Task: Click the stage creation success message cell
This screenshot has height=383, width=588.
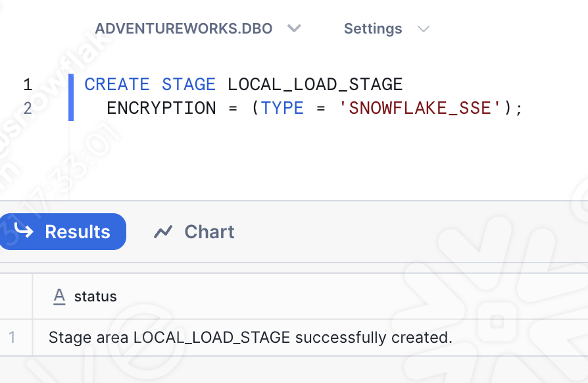Action: click(250, 337)
